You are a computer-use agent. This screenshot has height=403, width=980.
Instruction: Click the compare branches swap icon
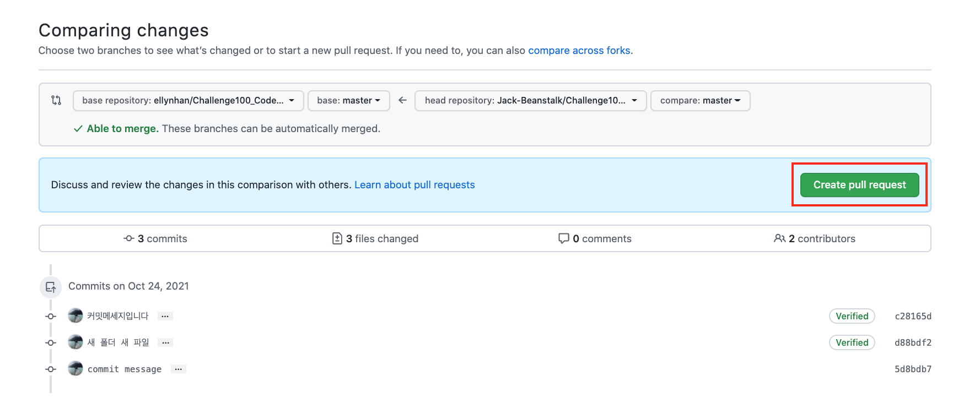point(56,100)
